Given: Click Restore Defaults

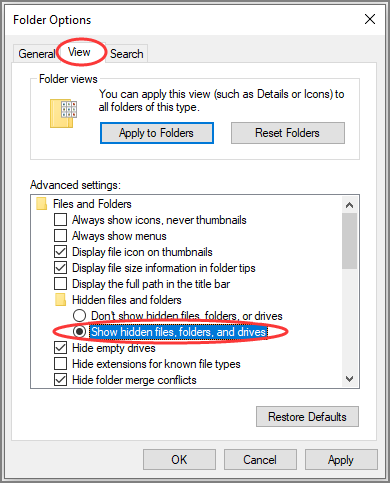Looking at the screenshot, I should click(307, 417).
